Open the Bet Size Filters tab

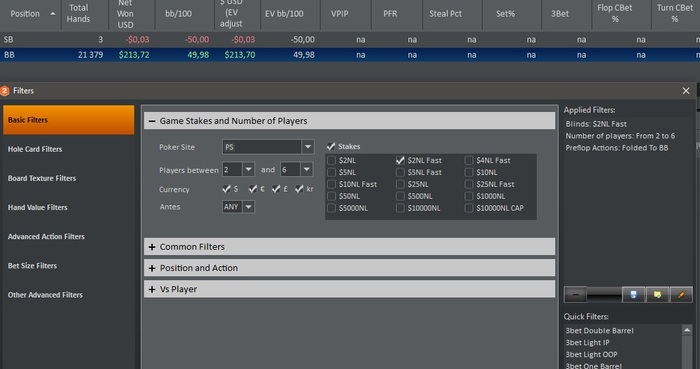[x=68, y=266]
